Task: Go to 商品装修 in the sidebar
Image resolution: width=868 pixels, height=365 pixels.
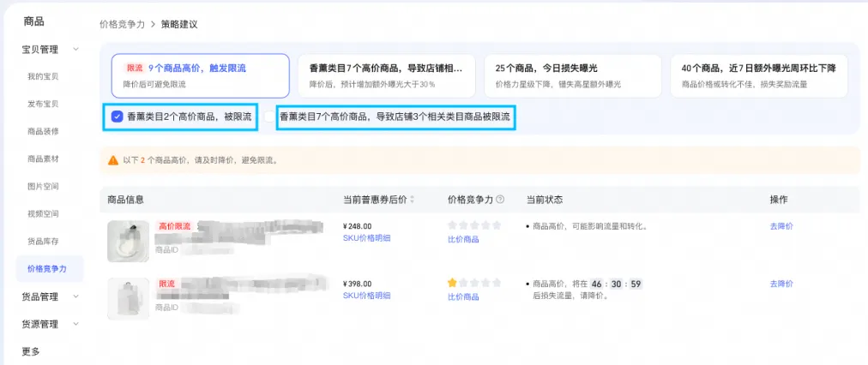Action: click(x=43, y=132)
